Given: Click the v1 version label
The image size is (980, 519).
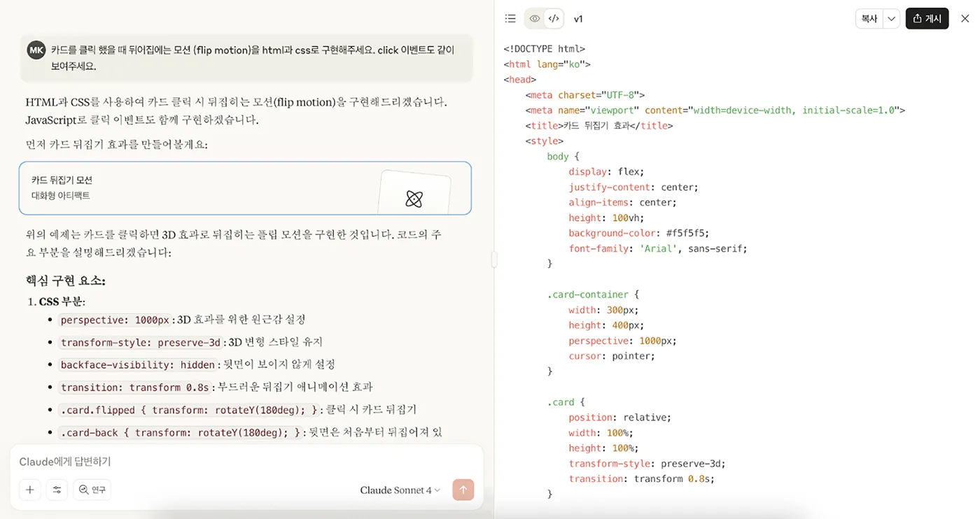Looking at the screenshot, I should [x=578, y=19].
